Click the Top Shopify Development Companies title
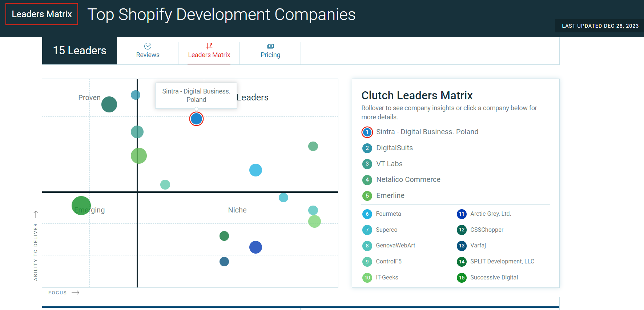This screenshot has width=644, height=310. 221,15
